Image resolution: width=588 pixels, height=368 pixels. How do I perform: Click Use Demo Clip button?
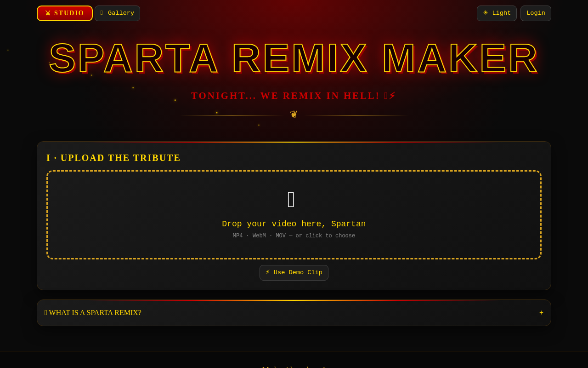click(x=294, y=273)
